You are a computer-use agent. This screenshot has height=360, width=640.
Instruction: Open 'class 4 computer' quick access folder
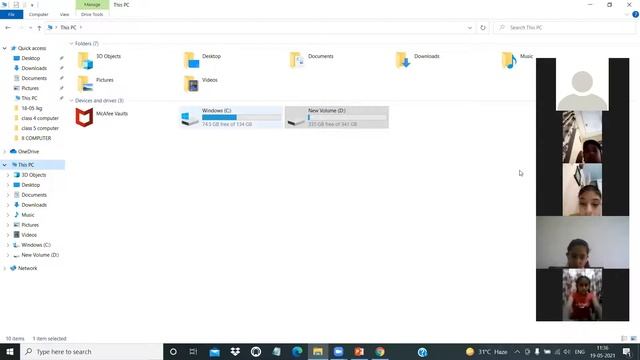40,118
